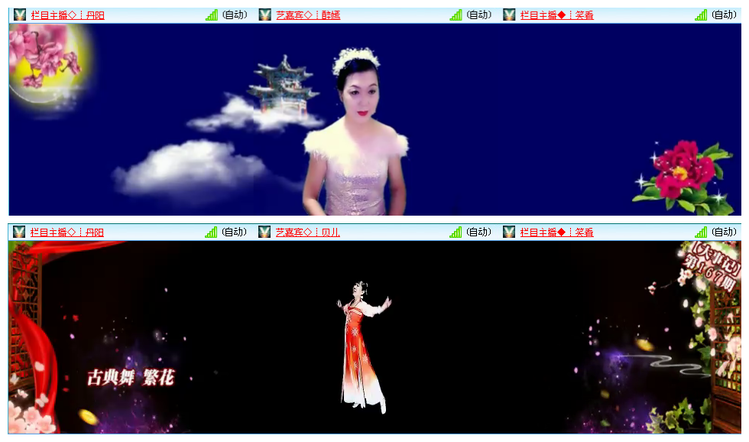This screenshot has width=749, height=442.
Task: Click signal bars in 贝儿 slot
Action: 456,232
